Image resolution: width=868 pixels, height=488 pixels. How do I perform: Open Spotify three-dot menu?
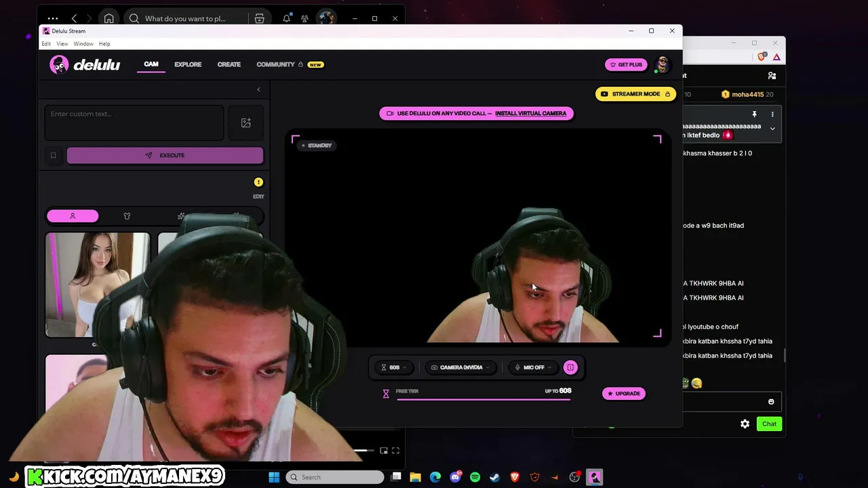tap(52, 18)
